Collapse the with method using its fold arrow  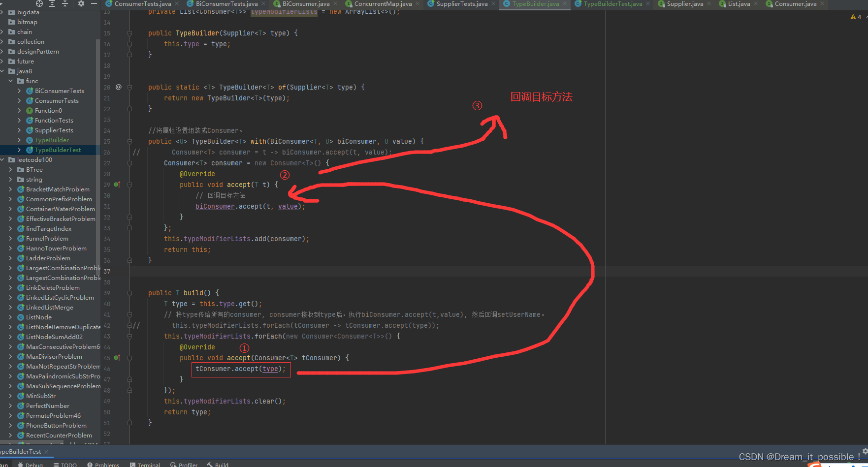click(x=129, y=141)
